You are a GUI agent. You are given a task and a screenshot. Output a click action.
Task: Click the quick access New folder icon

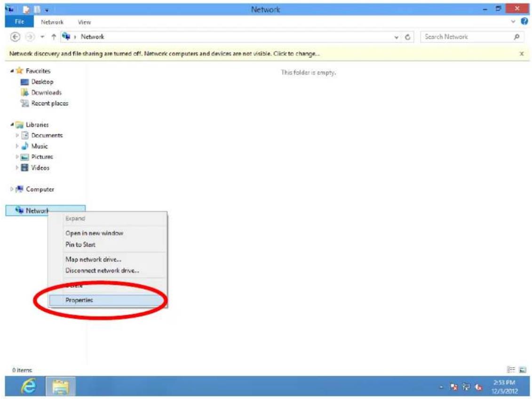coord(36,10)
